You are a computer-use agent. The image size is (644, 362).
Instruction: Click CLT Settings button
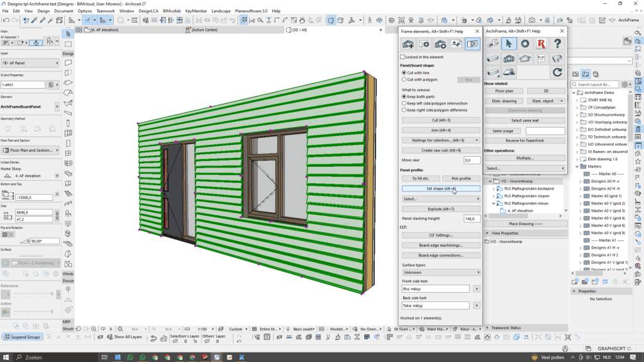pyautogui.click(x=441, y=235)
